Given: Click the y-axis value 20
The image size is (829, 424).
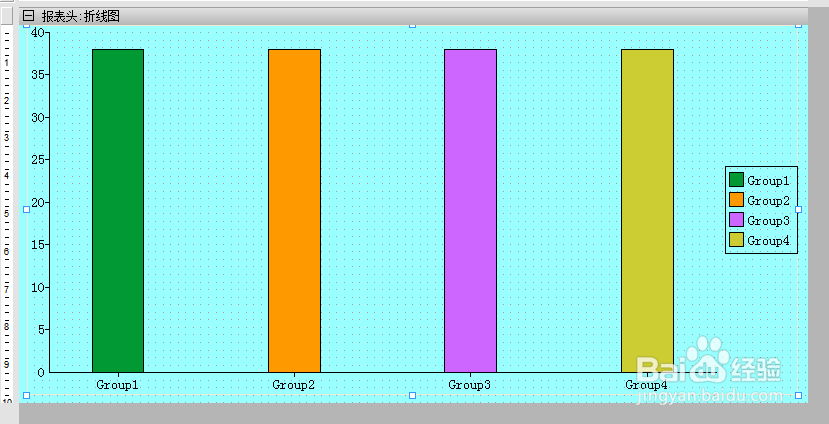Looking at the screenshot, I should tap(38, 202).
